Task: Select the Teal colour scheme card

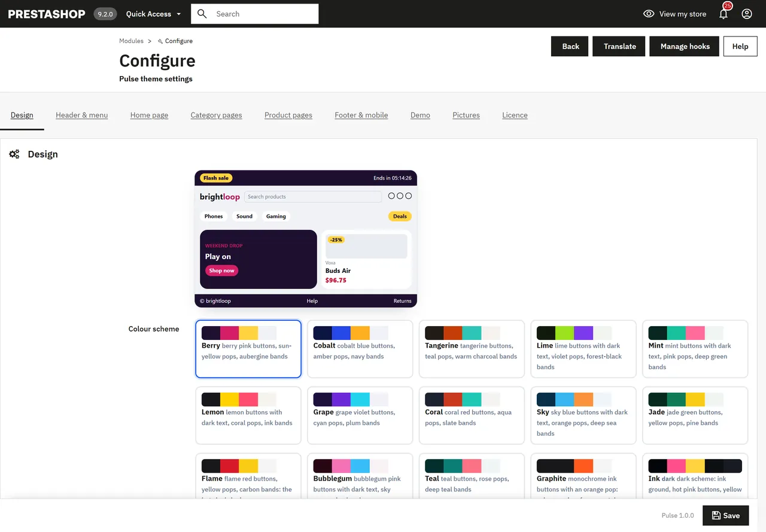Action: point(472,476)
